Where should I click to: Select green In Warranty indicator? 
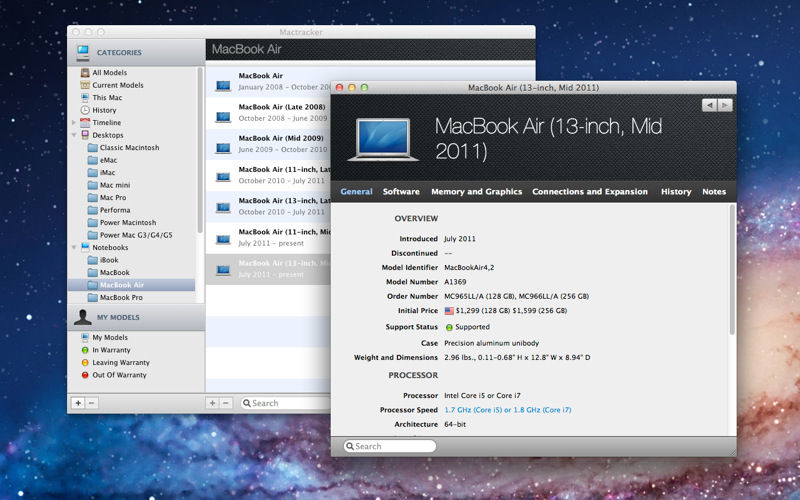[x=85, y=350]
